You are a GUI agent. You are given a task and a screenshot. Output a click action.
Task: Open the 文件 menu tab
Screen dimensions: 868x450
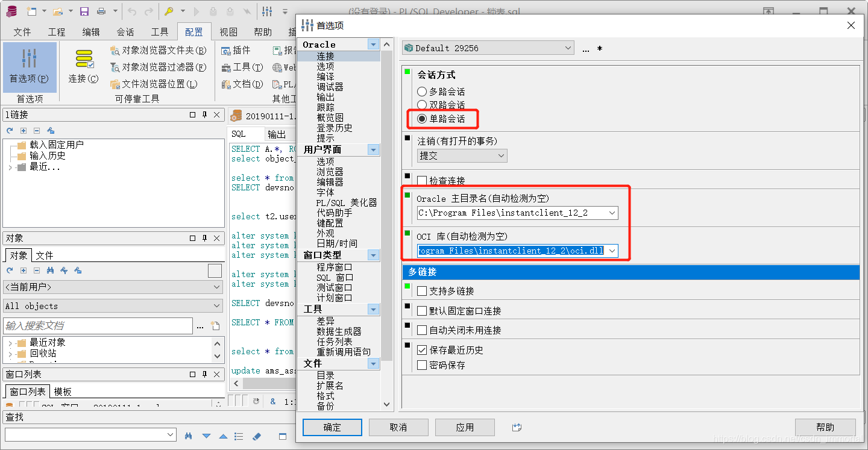pyautogui.click(x=22, y=32)
